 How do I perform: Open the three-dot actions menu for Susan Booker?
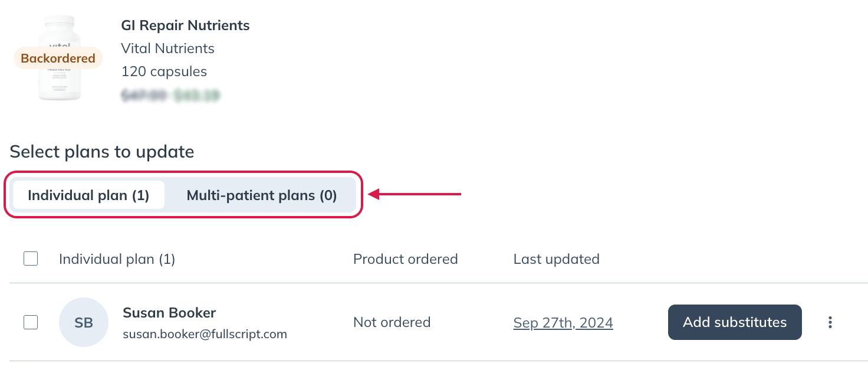click(x=830, y=322)
